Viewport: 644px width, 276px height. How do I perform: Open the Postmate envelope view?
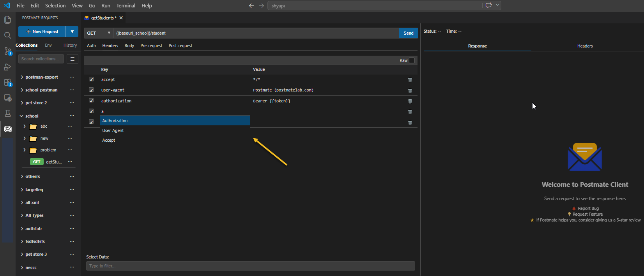click(x=7, y=129)
